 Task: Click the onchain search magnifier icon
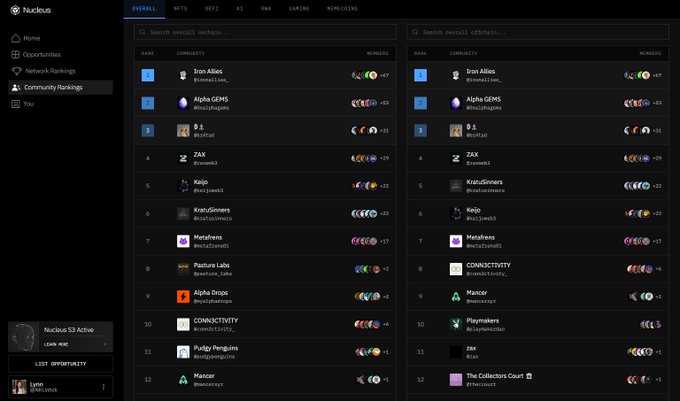[x=143, y=32]
